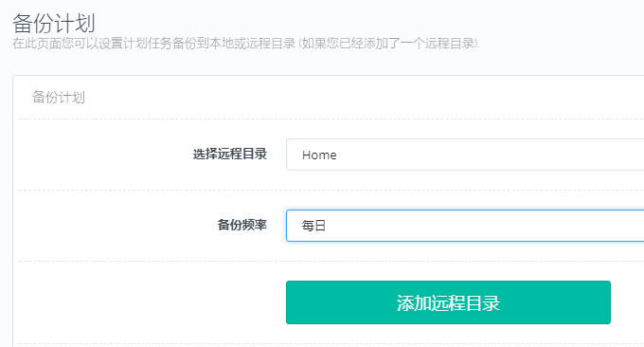This screenshot has height=347, width=644.
Task: Click the 添加远程目录 button text label
Action: 448,303
